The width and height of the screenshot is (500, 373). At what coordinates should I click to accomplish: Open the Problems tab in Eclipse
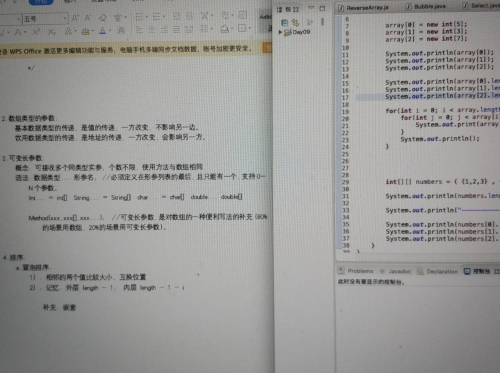tap(356, 271)
